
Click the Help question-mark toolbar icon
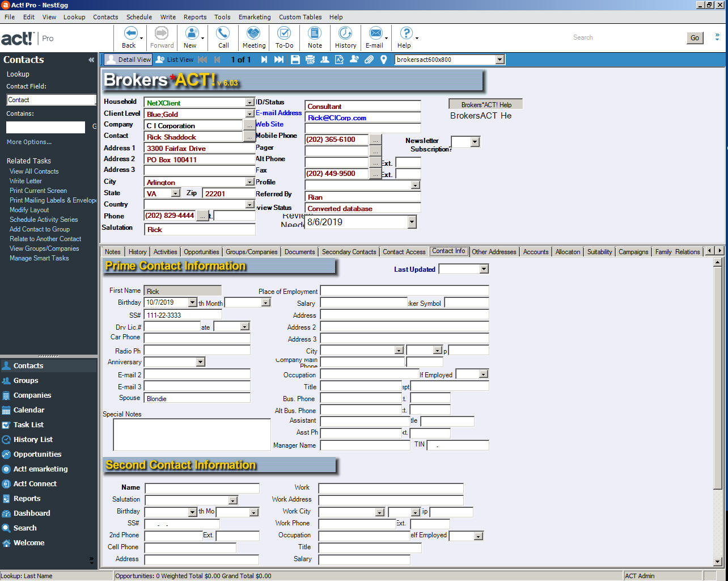tap(406, 33)
